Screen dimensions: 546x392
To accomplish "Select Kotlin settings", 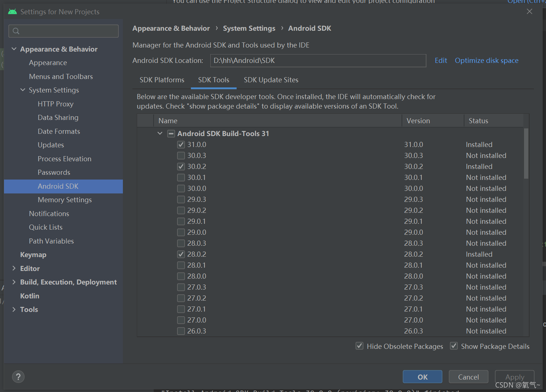I will click(30, 296).
